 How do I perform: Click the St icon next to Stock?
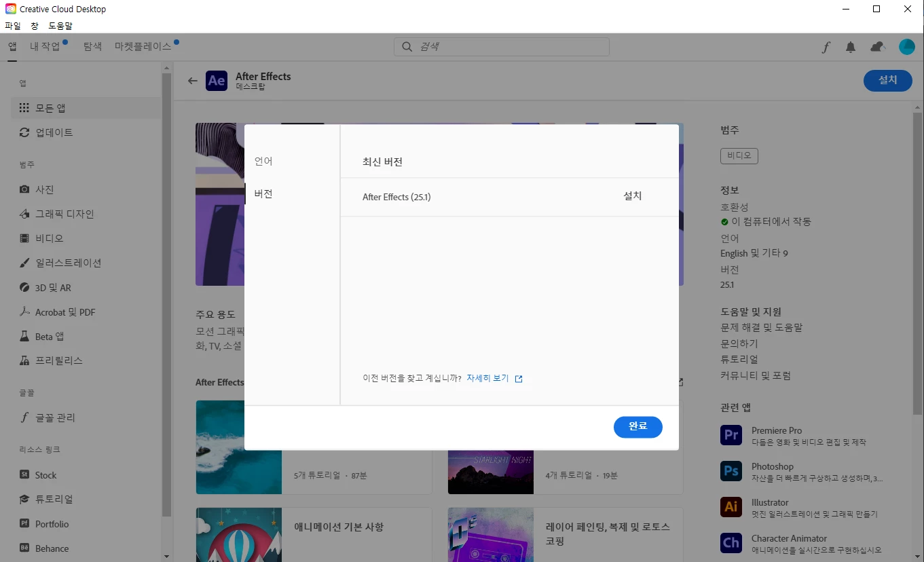pos(24,475)
